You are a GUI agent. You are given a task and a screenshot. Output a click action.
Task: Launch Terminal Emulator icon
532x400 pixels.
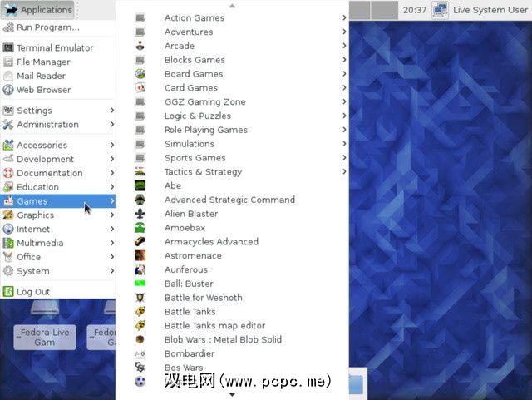point(8,48)
